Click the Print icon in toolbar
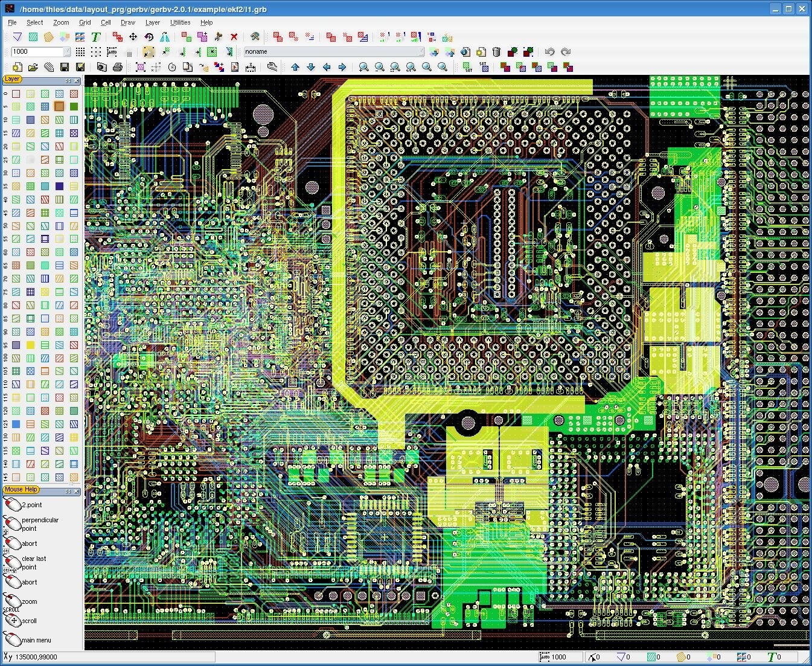This screenshot has width=812, height=666. click(118, 68)
